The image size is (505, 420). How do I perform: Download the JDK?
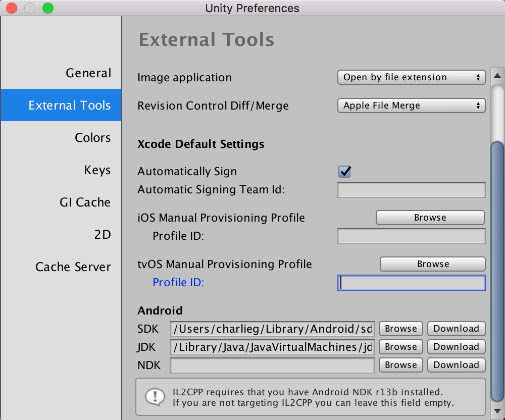456,347
